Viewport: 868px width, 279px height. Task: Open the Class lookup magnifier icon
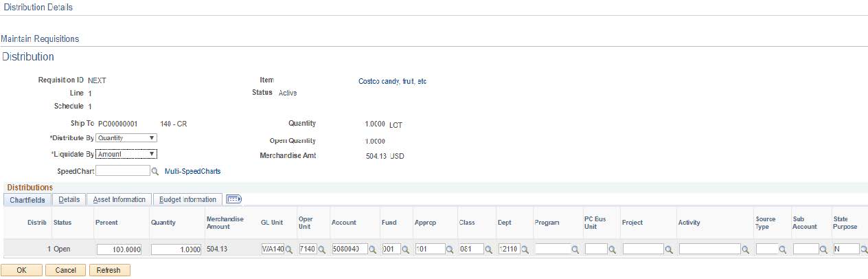pos(489,249)
